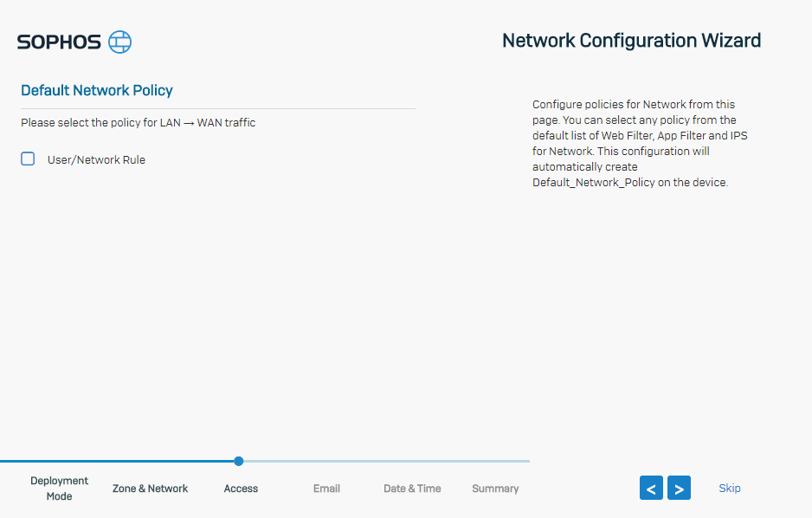Advance with the right arrow button

[679, 488]
